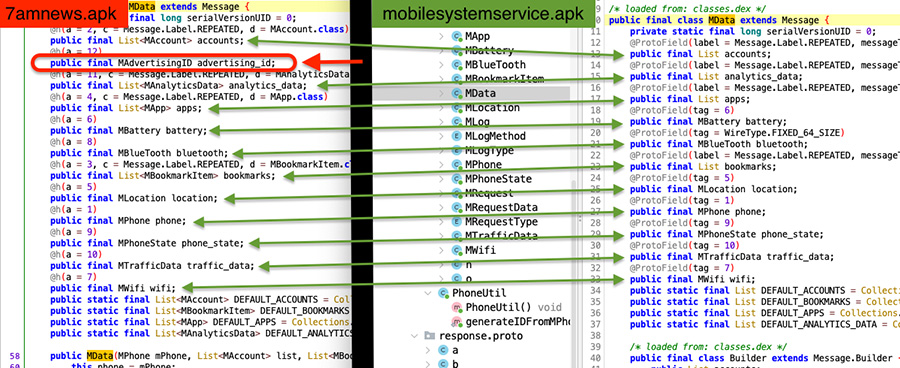Click 'MPhoneState phone_state' line in right code
900x368 pixels.
(x=726, y=234)
